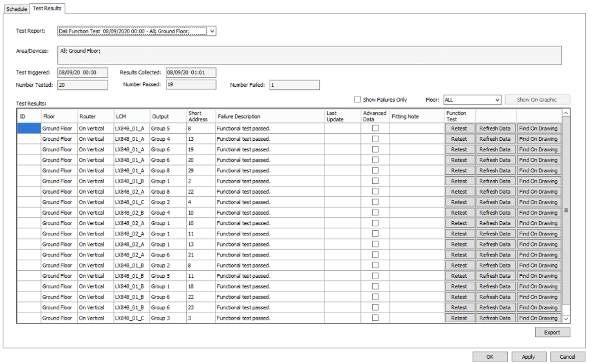Click Find On Drawing for the Group 3 row
590x364 pixels.
tap(538, 318)
